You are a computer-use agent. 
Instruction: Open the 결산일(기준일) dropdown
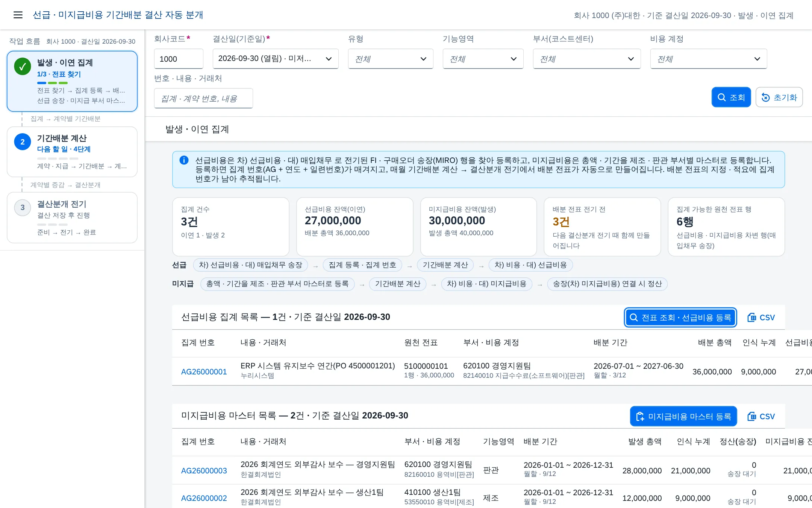[276, 59]
